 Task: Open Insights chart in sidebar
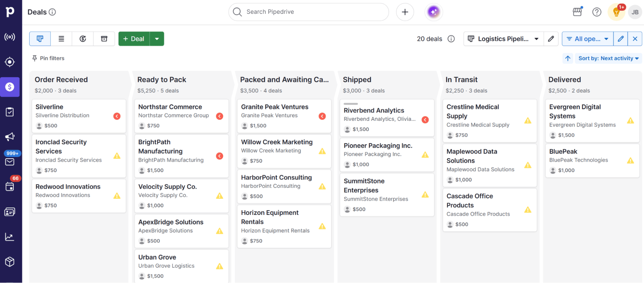10,237
